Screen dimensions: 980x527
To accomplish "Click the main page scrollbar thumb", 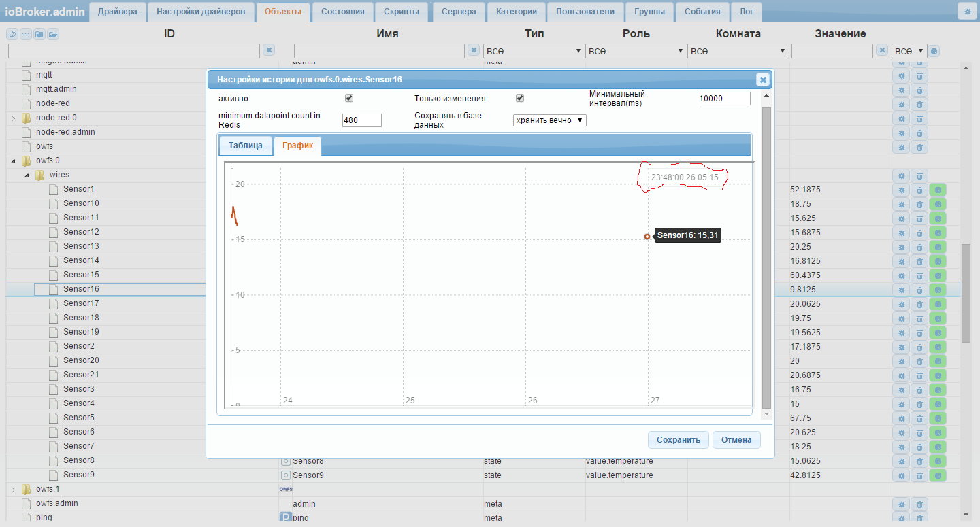I will pos(966,294).
